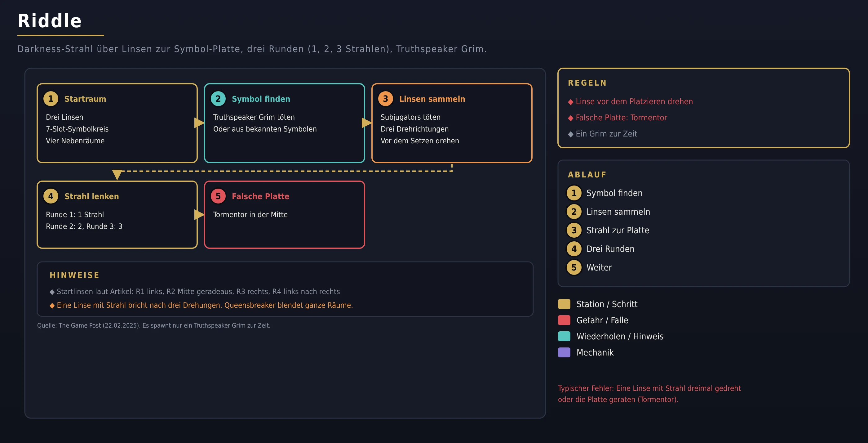
Task: Click the red Gefahr / Falle legend swatch
Action: tap(564, 320)
